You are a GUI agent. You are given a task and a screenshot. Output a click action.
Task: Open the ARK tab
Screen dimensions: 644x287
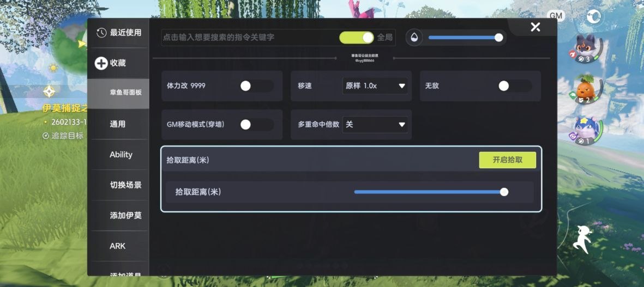118,246
